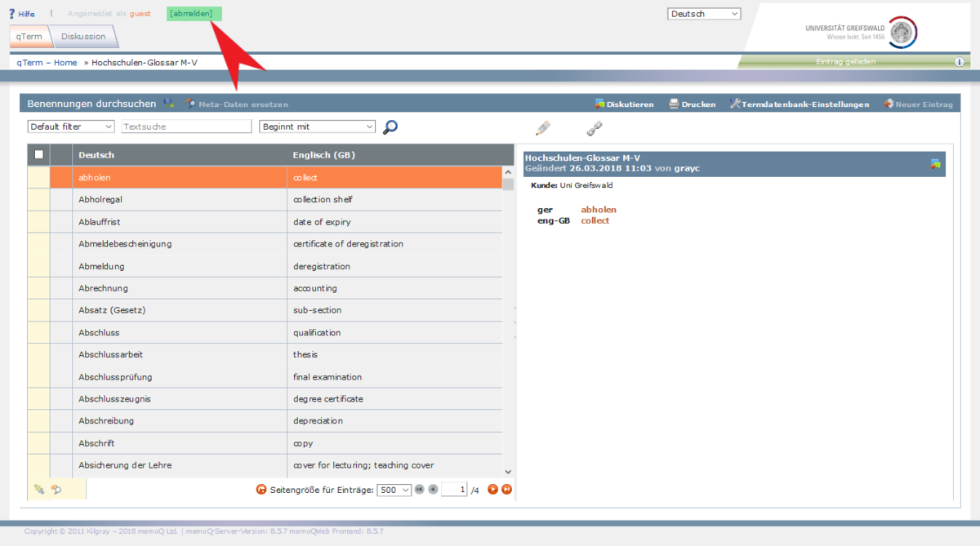The image size is (980, 546).
Task: Select the qTerm tab
Action: click(29, 37)
